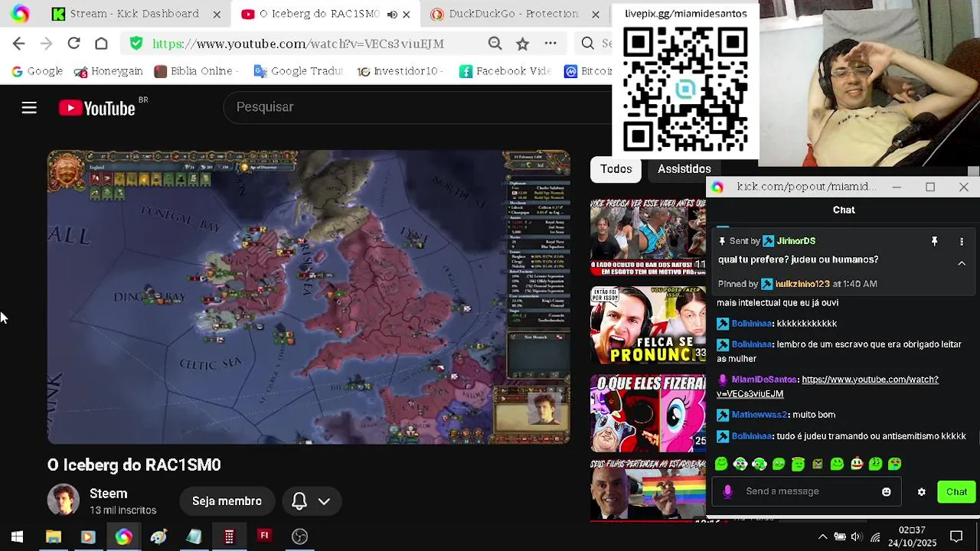Image resolution: width=980 pixels, height=551 pixels.
Task: Insert the angry square-face emote
Action: click(818, 464)
